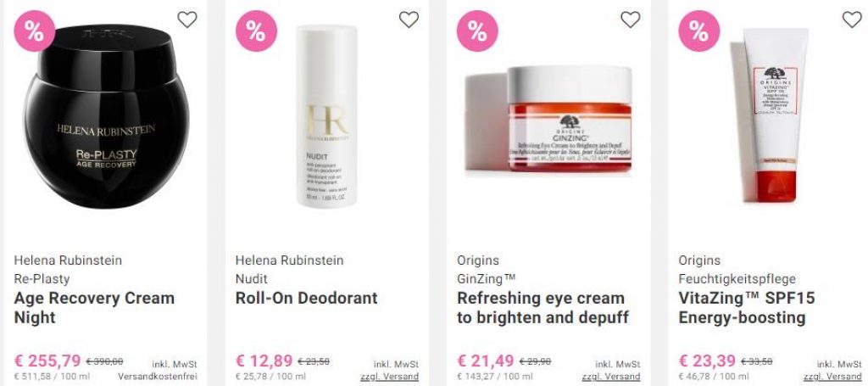View the Origins VitaZing tube image
This screenshot has height=386, width=868.
coord(771,115)
